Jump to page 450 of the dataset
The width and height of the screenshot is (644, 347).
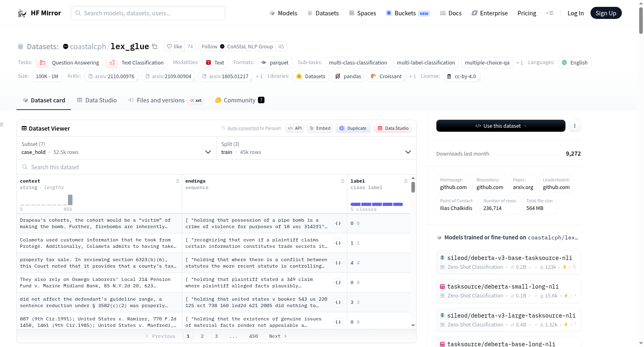click(x=254, y=336)
